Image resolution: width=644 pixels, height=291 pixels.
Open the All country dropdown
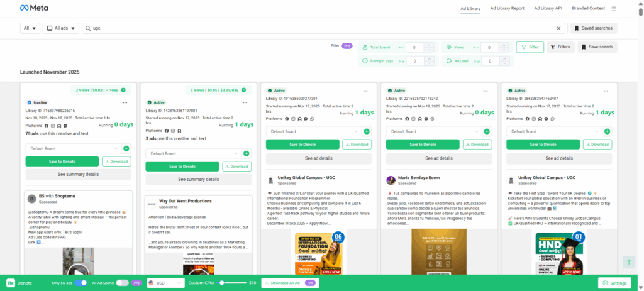coord(30,28)
